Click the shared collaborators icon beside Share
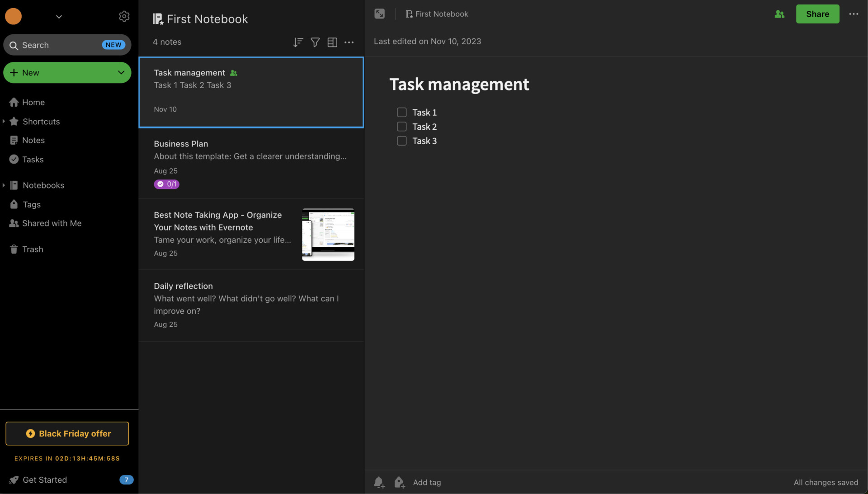The image size is (868, 494). (x=779, y=14)
